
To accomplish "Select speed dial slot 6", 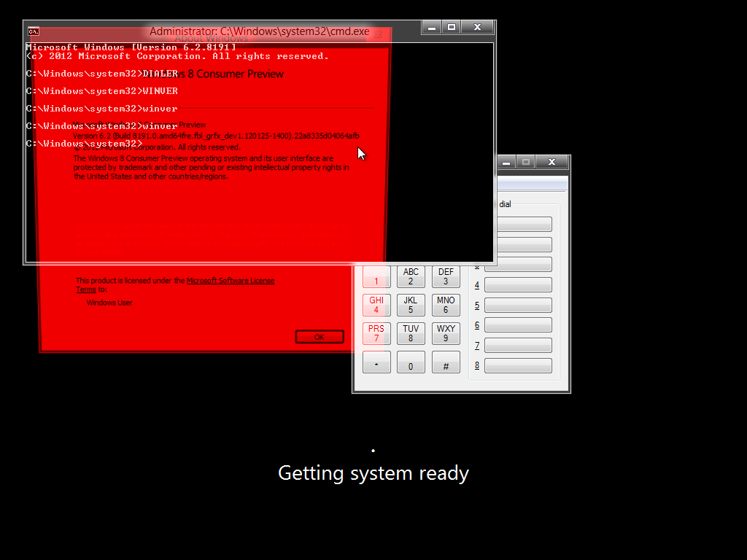I will (x=519, y=325).
